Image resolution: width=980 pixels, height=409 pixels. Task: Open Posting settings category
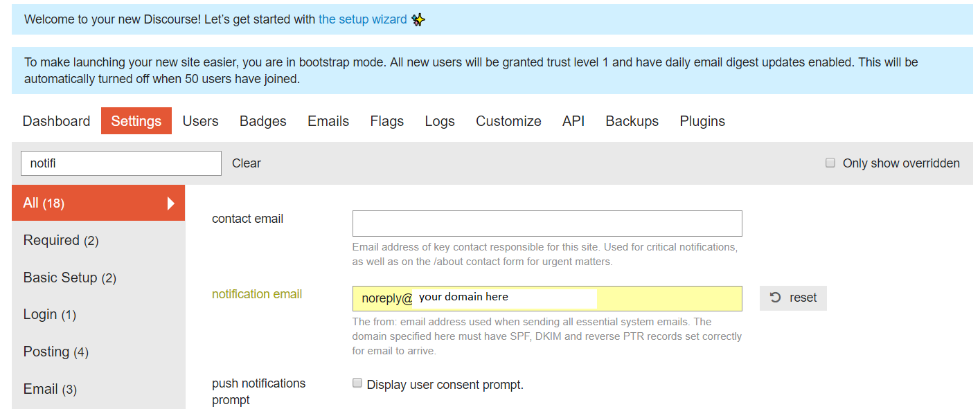pos(98,352)
